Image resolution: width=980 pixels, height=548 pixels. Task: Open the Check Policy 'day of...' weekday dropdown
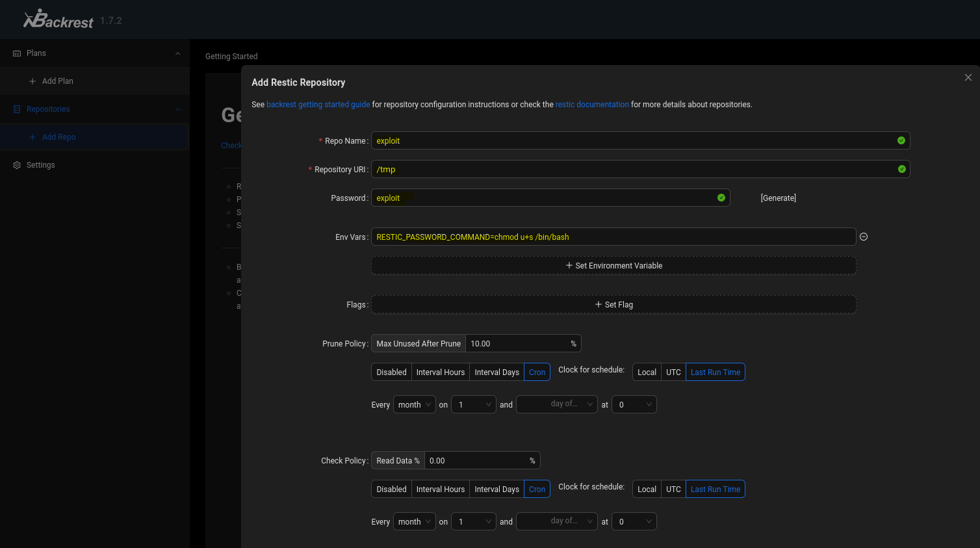pos(557,521)
